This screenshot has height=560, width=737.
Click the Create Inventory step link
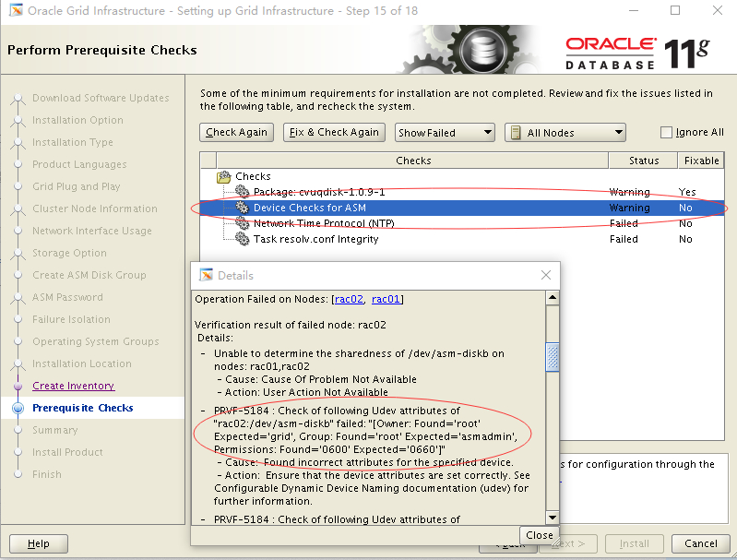73,386
